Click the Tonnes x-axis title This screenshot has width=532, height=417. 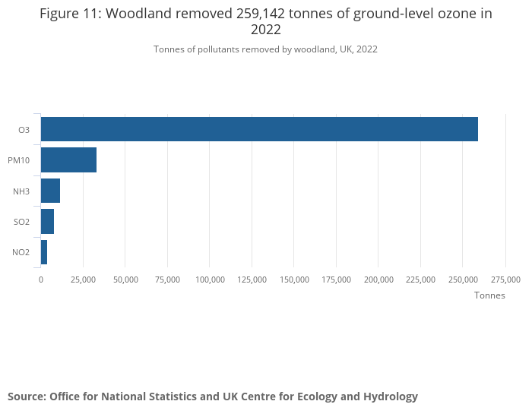489,295
